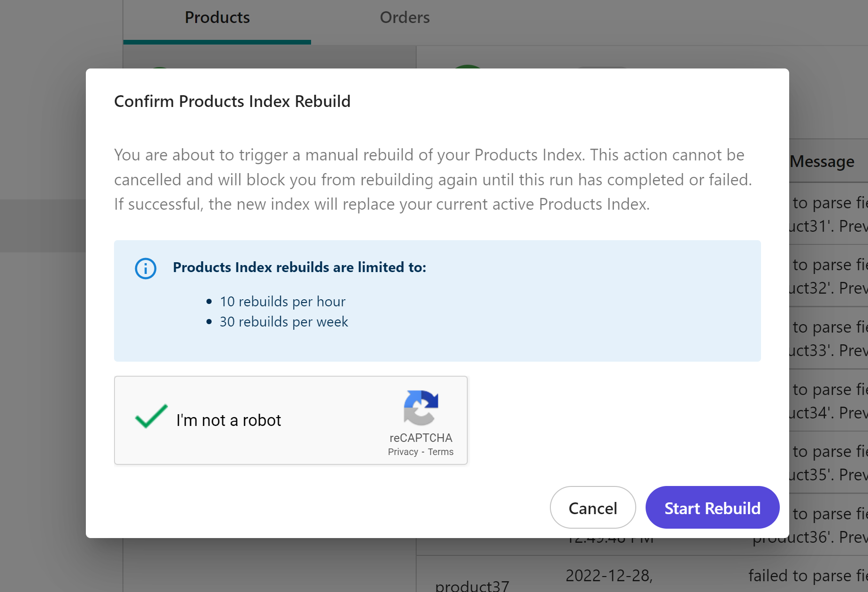Click the rebuilds are limited to heading

tap(299, 267)
